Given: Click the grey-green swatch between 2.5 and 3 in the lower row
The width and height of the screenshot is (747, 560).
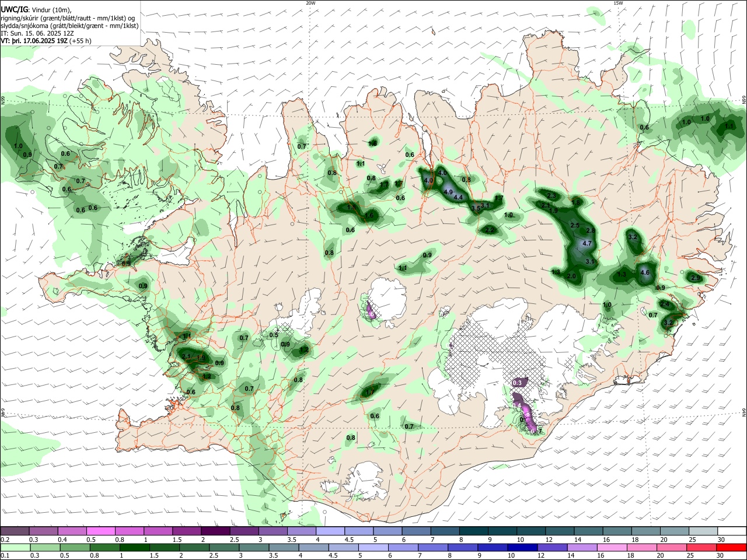Looking at the screenshot, I should tap(224, 548).
